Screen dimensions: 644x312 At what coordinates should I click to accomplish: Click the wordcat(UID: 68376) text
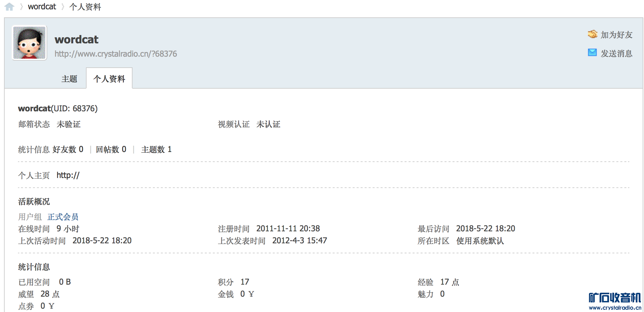[58, 108]
